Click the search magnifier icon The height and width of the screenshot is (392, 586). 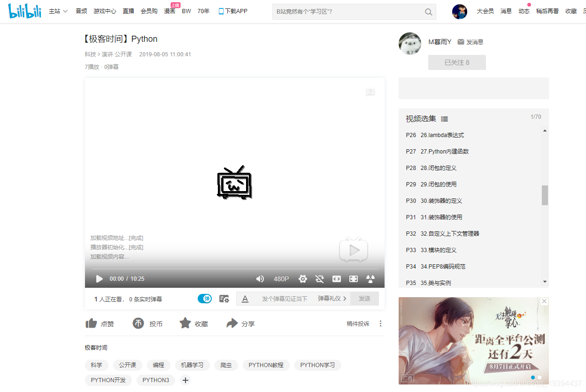pyautogui.click(x=428, y=12)
